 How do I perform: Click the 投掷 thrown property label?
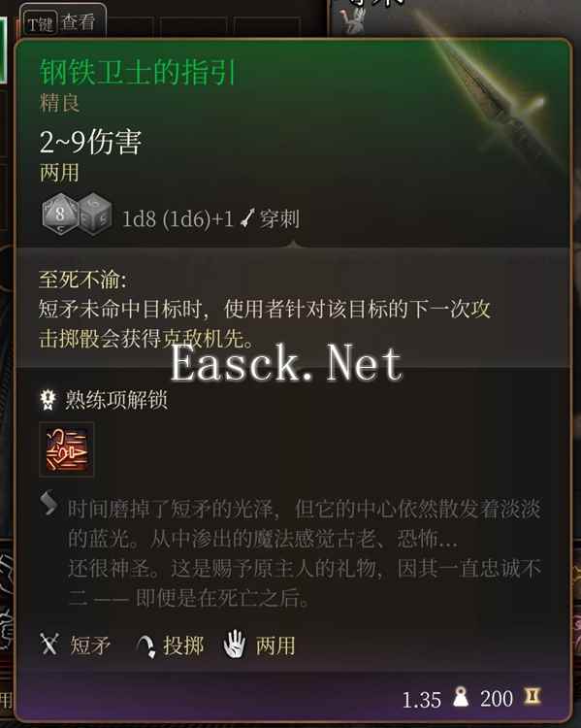(x=183, y=645)
